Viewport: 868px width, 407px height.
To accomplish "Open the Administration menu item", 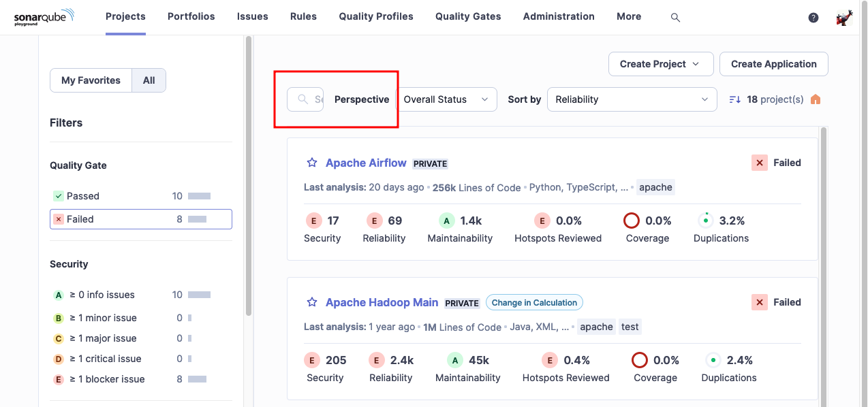I will 559,16.
